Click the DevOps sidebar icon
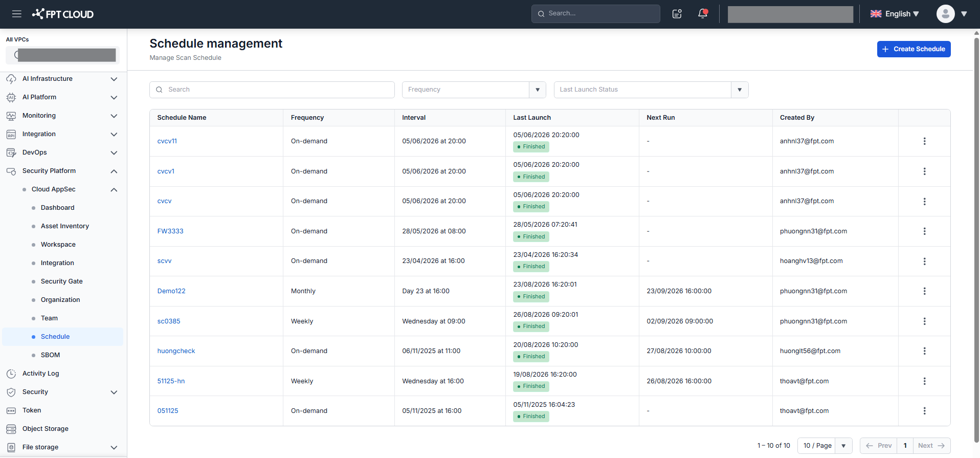Screen dimensions: 980x458 [x=11, y=152]
